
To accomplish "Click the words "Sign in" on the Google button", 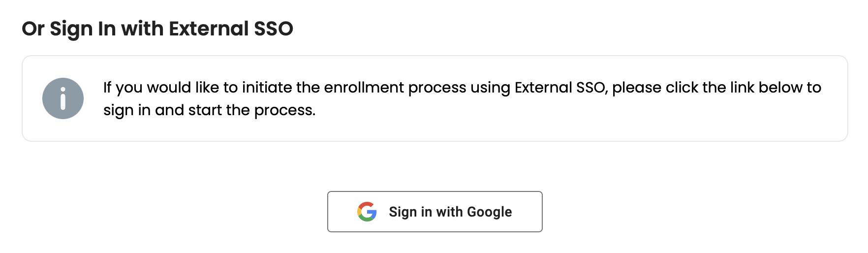I will 410,212.
